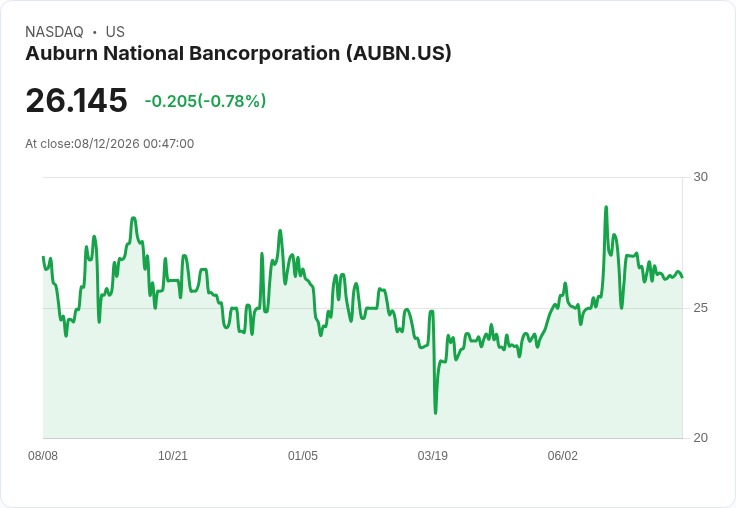The image size is (736, 508).
Task: Click the price peak just before 01/05
Action: 280,231
